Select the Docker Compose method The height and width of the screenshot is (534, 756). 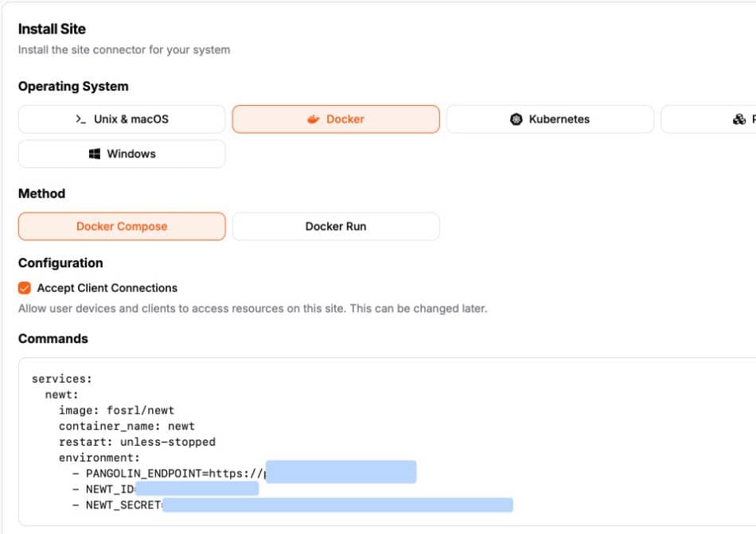pos(121,226)
